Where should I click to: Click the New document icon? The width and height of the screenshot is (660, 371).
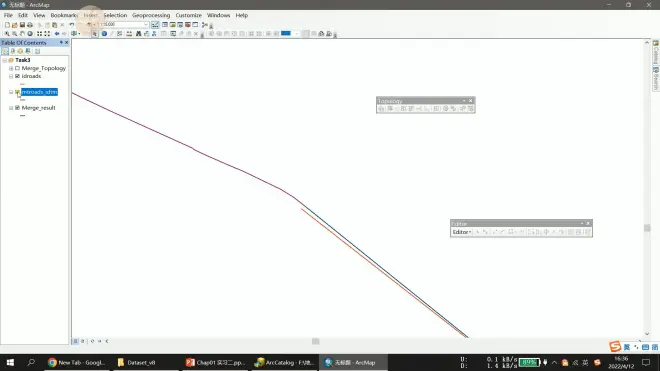[7, 25]
